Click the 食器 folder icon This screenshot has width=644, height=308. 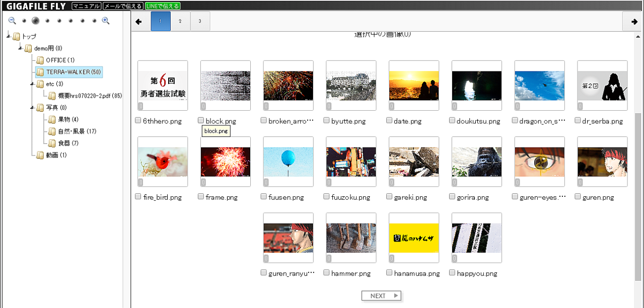(x=52, y=143)
